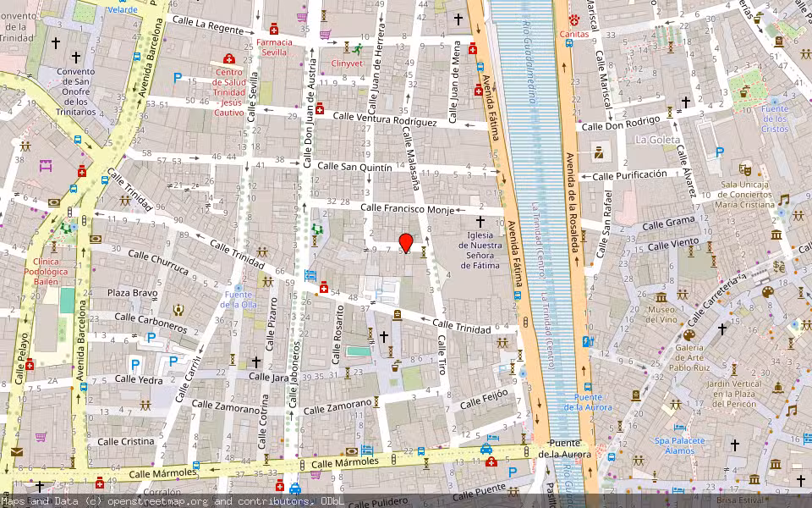The width and height of the screenshot is (812, 508).
Task: Click the Calle Feijóo label
Action: click(484, 398)
